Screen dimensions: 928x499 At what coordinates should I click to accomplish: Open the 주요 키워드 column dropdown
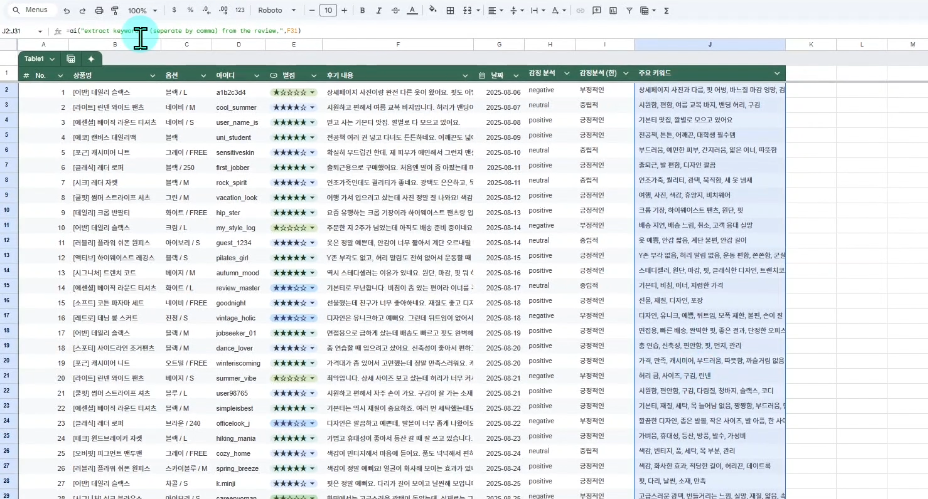777,73
